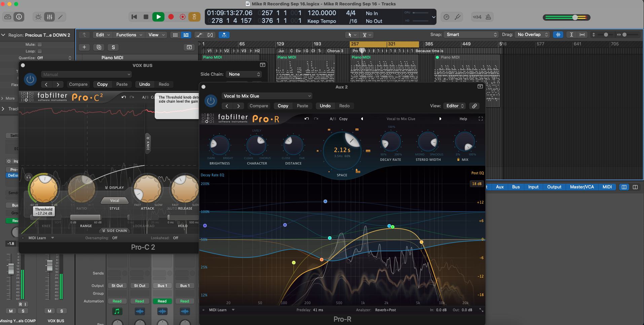Switch to the Output tab in the mixer
Image resolution: width=644 pixels, height=325 pixels.
[x=554, y=187]
